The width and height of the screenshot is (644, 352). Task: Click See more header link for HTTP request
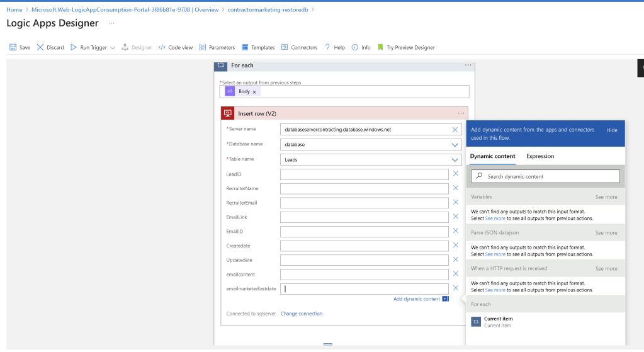pyautogui.click(x=606, y=269)
